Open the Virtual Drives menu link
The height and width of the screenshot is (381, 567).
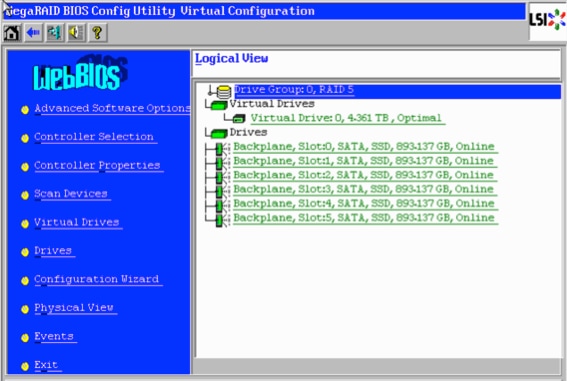(77, 223)
